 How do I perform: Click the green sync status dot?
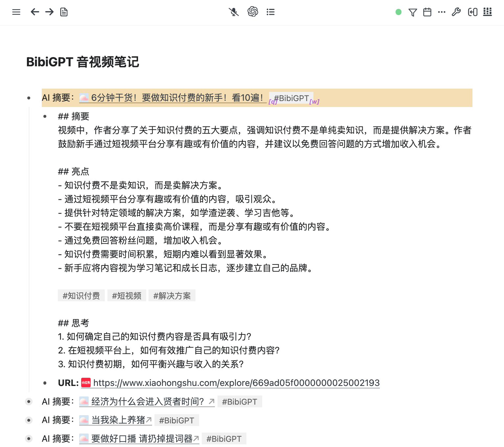point(398,12)
